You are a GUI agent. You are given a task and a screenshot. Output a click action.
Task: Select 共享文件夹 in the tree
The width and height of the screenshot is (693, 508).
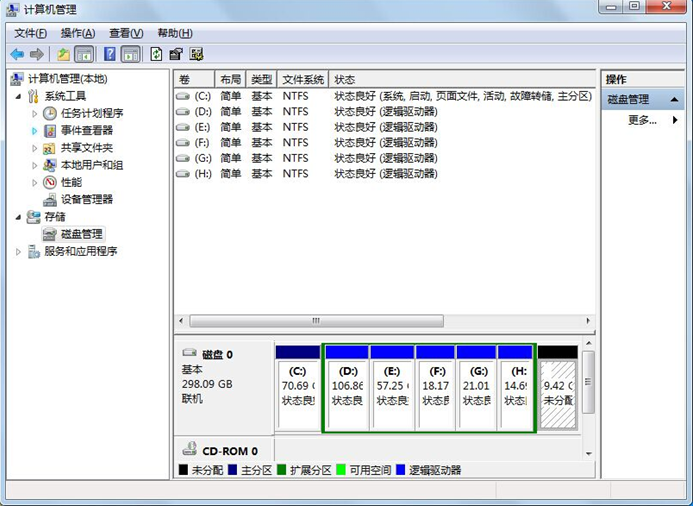(x=87, y=148)
